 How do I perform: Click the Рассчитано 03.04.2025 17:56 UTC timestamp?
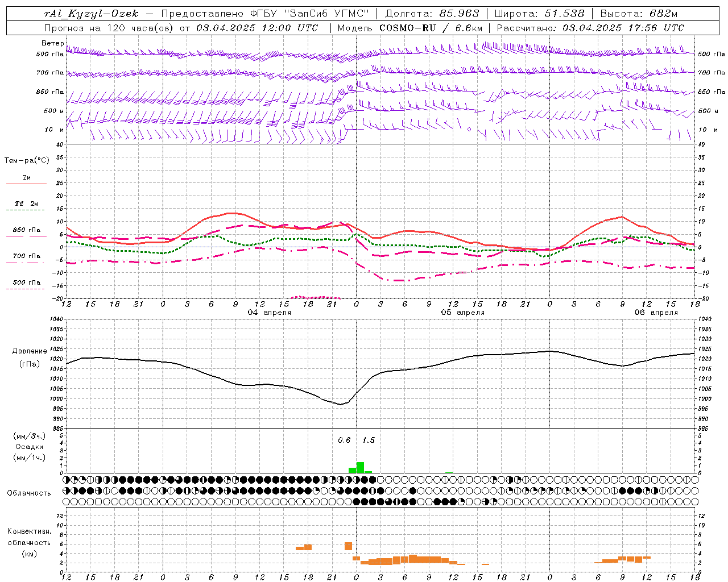pos(590,28)
